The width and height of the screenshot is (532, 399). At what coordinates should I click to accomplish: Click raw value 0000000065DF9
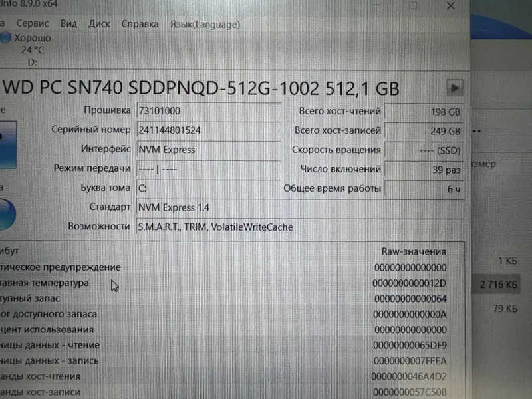click(x=410, y=345)
